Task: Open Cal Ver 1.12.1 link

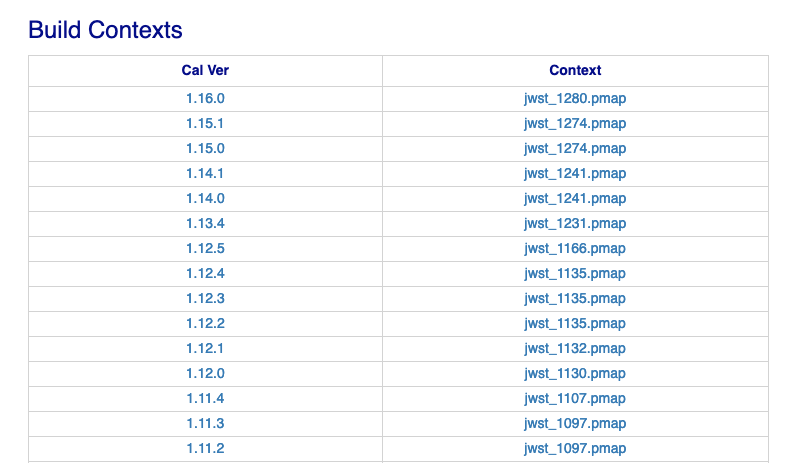Action: pos(204,348)
